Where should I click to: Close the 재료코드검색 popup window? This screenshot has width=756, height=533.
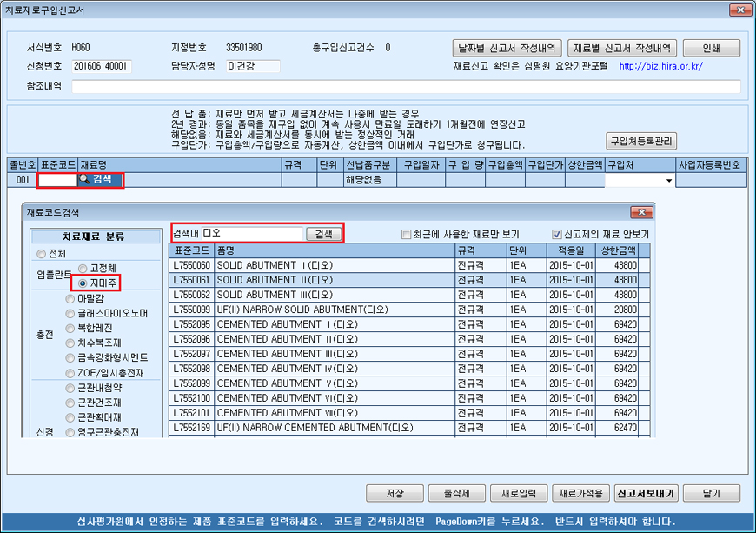pyautogui.click(x=640, y=212)
